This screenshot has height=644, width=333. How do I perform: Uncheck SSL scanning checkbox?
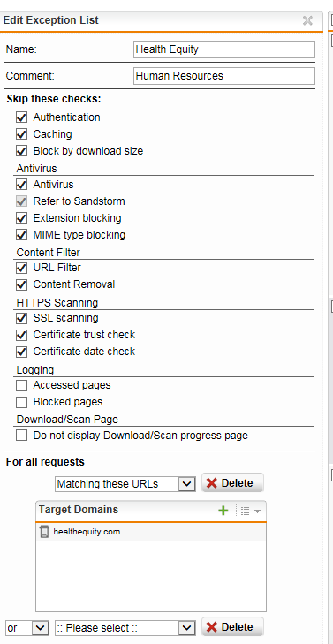coord(22,318)
